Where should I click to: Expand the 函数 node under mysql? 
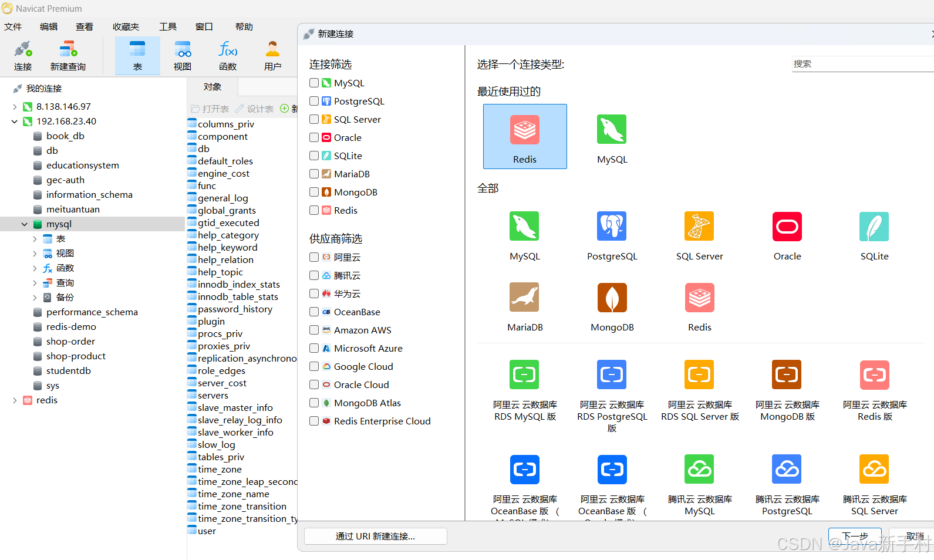[35, 268]
